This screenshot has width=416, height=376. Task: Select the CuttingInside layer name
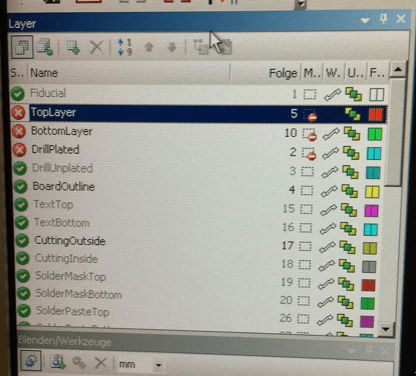66,258
